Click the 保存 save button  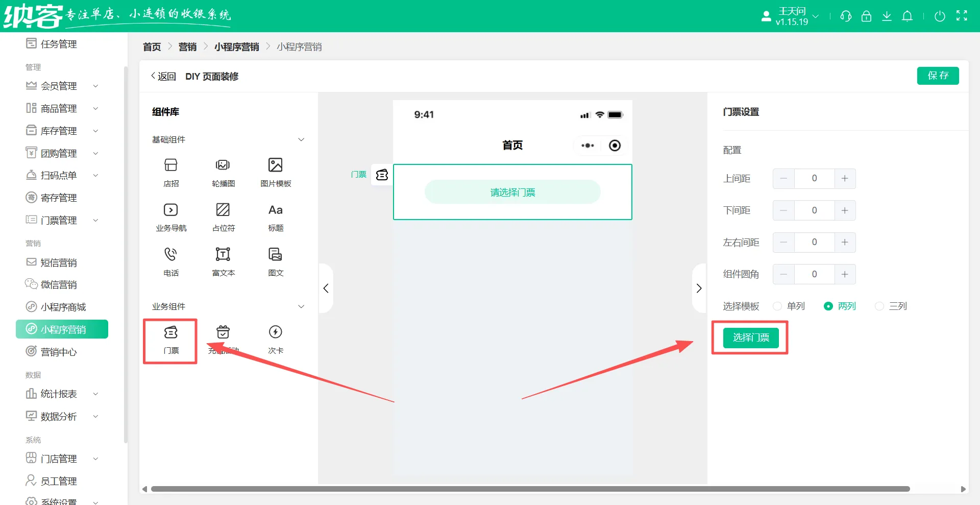click(x=938, y=76)
